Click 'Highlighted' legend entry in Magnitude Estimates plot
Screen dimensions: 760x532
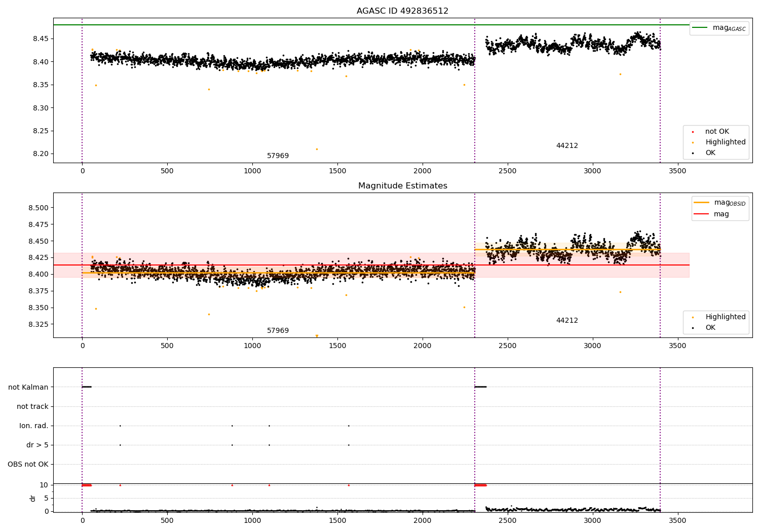719,317
